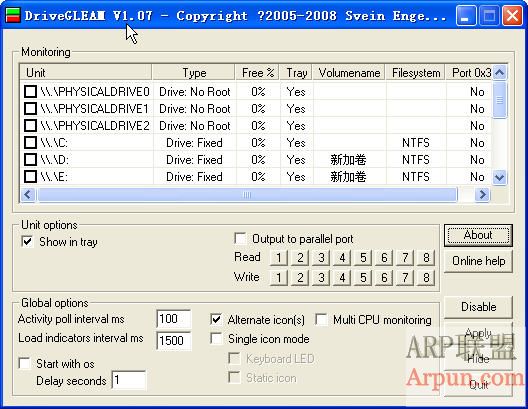Click the list's scroll up arrow
This screenshot has height=409, width=528.
499,72
